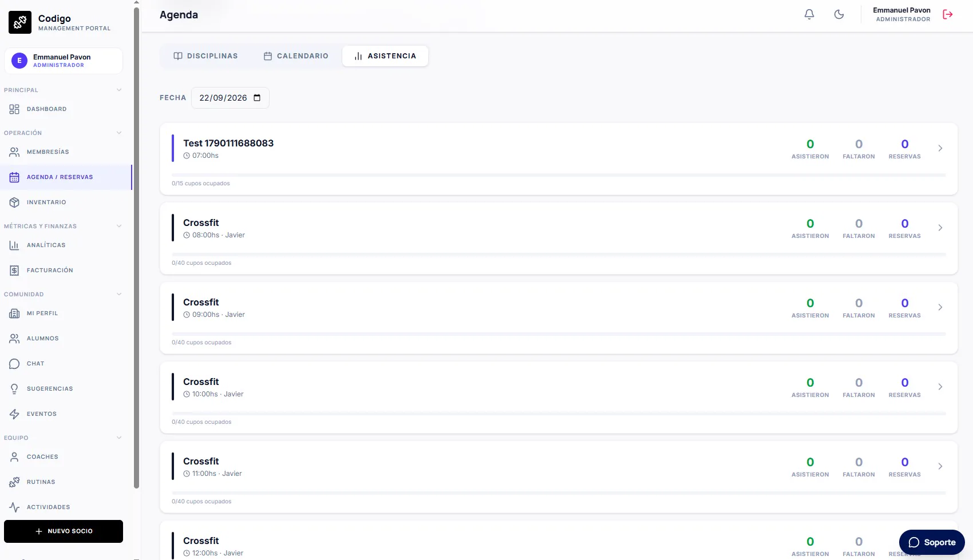Open the notifications bell icon
Image resolution: width=973 pixels, height=560 pixels.
pos(809,14)
